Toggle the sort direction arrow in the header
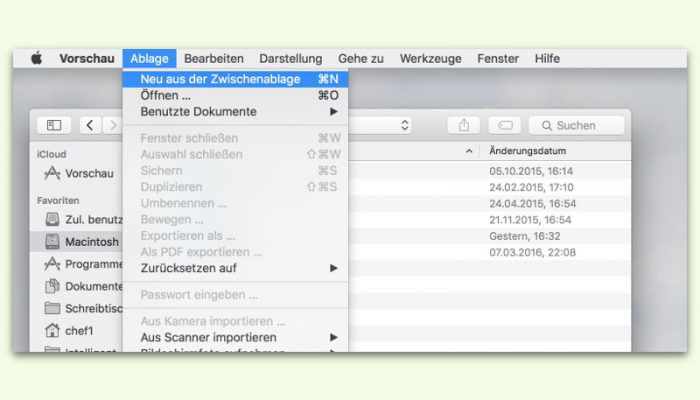Image resolution: width=700 pixels, height=400 pixels. [x=469, y=151]
